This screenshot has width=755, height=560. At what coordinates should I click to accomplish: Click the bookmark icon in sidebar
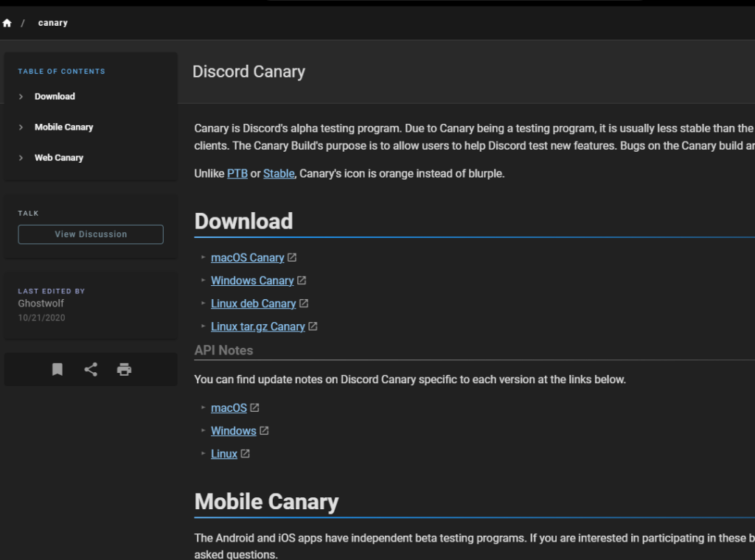pyautogui.click(x=57, y=370)
